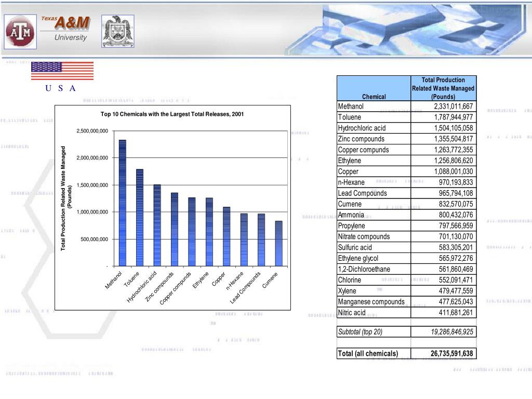Click the American flag image
Viewport: 532px width, 399px height.
62,71
